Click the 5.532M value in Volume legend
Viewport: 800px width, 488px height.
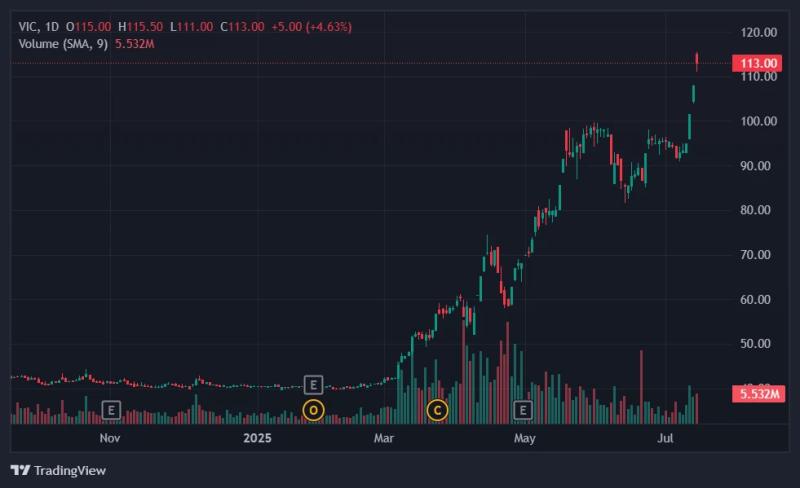pyautogui.click(x=135, y=44)
